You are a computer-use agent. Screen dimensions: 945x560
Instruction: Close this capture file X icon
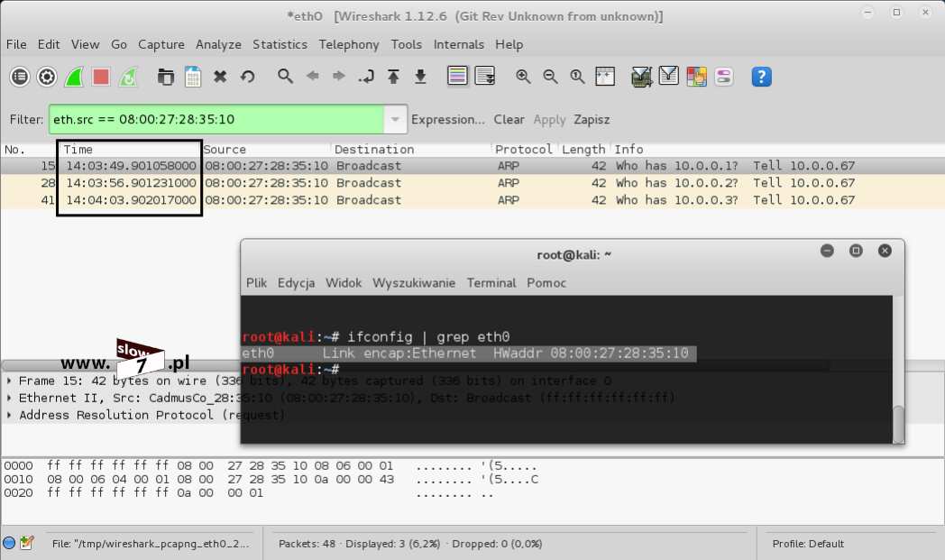(x=220, y=77)
